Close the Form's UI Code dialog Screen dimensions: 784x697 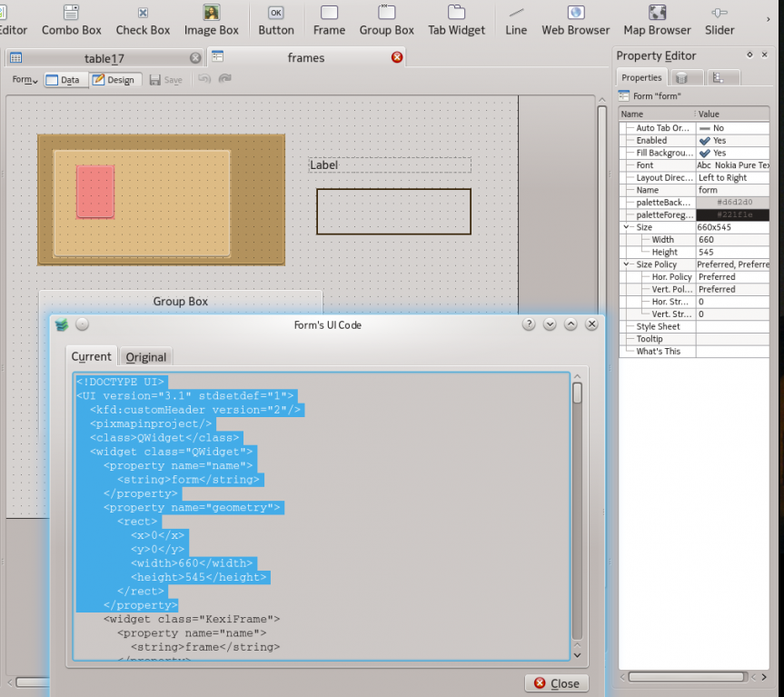coord(556,683)
